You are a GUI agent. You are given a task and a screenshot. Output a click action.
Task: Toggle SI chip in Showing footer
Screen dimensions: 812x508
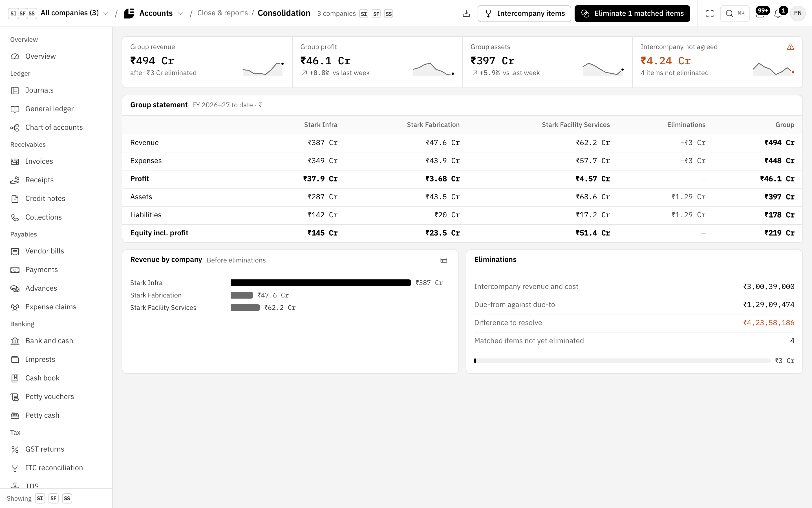[x=40, y=498]
